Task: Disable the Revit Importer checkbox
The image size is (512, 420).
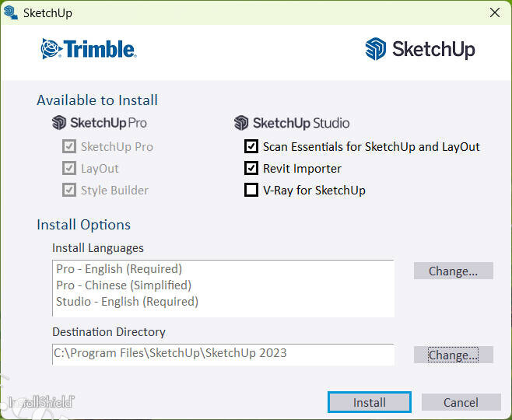Action: [x=251, y=168]
